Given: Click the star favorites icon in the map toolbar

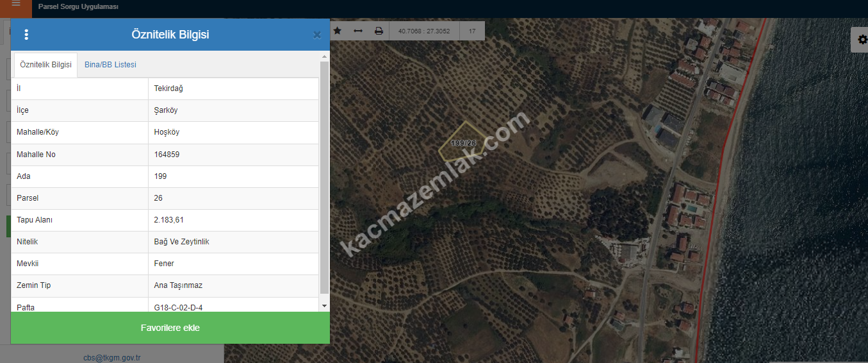Looking at the screenshot, I should [338, 31].
